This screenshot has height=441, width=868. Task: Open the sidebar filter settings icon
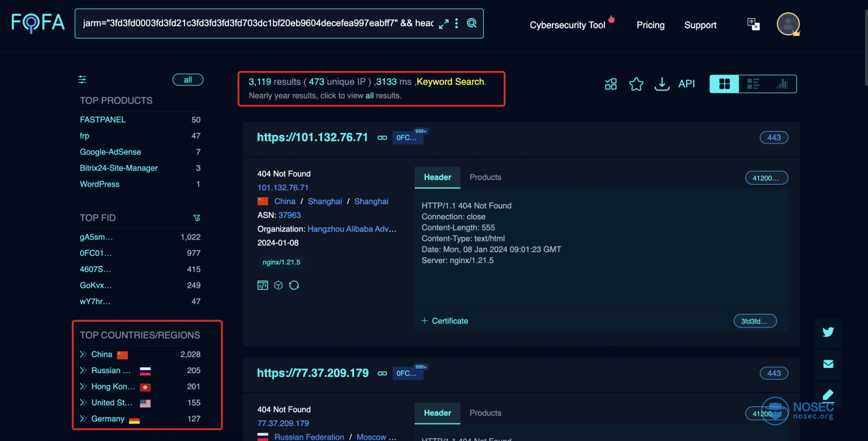(x=82, y=80)
